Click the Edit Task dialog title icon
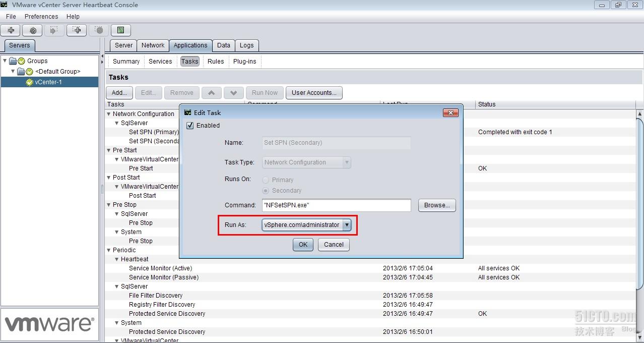This screenshot has height=343, width=644. (x=188, y=112)
